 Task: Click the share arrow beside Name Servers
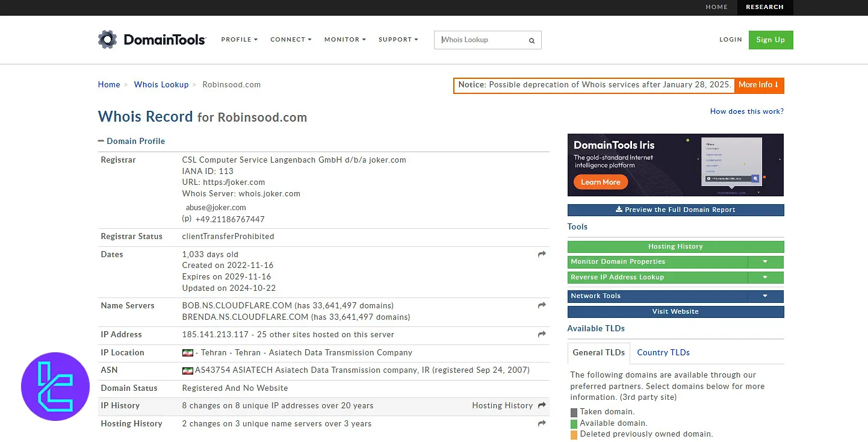point(541,305)
